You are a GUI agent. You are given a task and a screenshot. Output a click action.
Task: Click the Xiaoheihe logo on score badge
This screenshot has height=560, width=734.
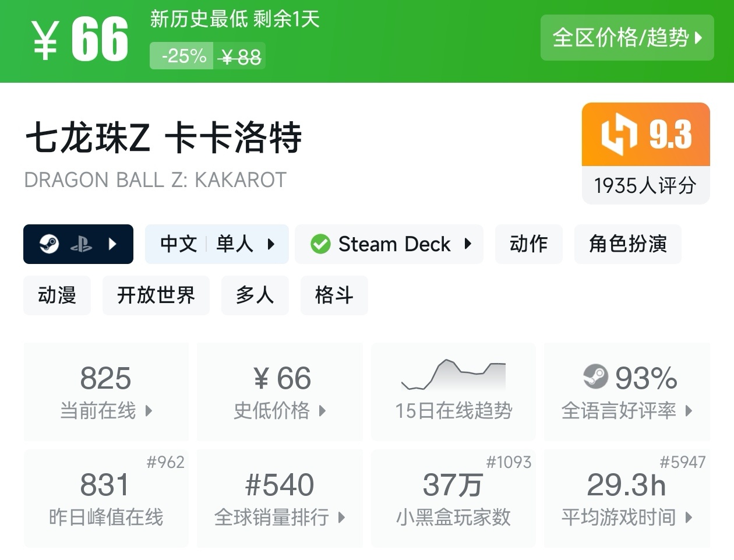[x=618, y=134]
